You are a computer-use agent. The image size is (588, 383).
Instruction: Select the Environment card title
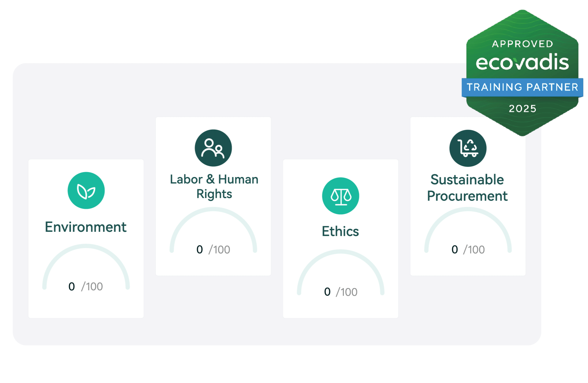[85, 227]
